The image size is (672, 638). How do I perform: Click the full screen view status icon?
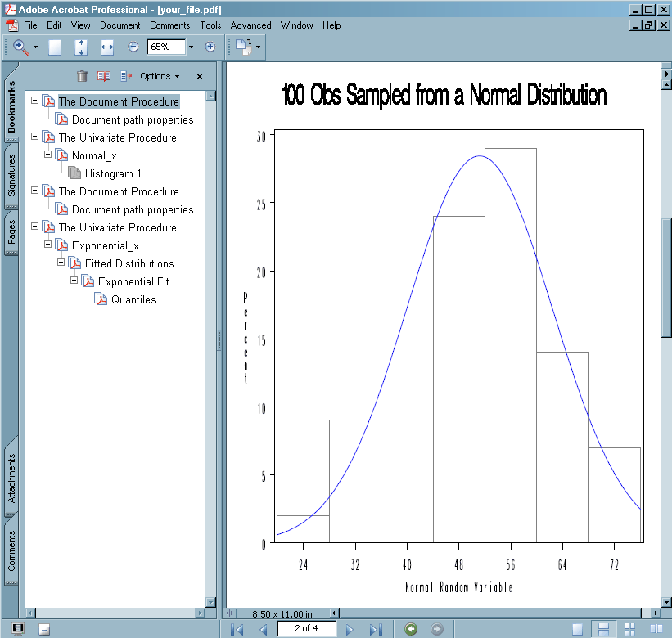point(17,628)
